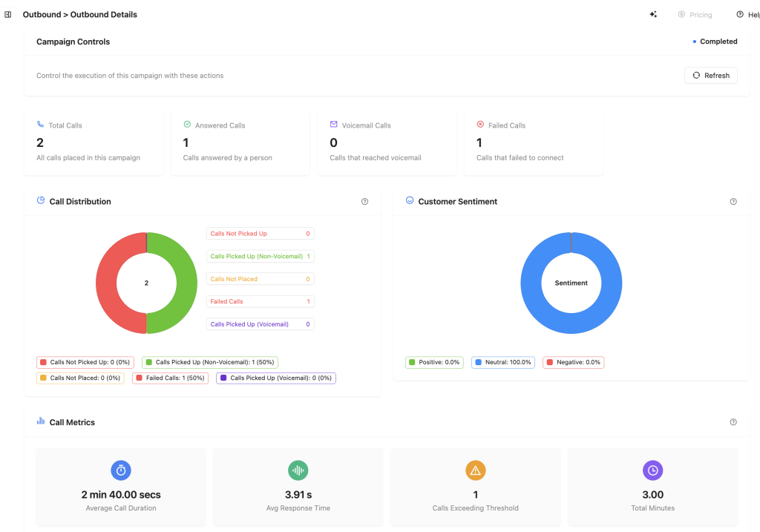Select the Answered Calls stat card
The image size is (760, 532).
240,142
